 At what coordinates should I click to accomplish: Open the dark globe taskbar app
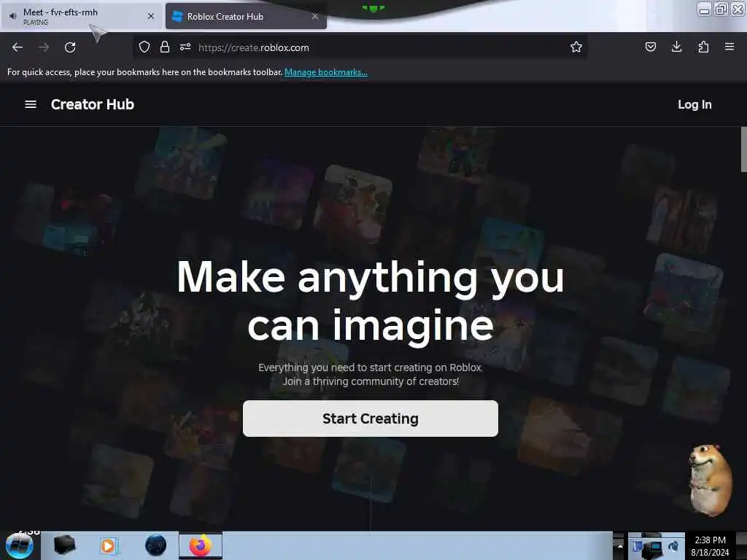tap(156, 545)
